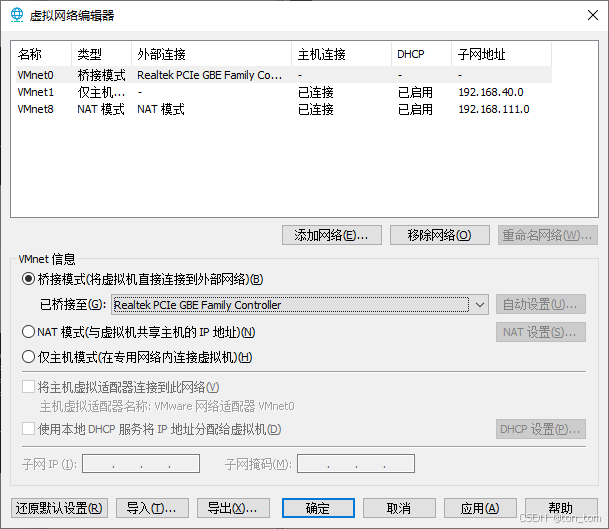Click the 子网掩码 input field
Image resolution: width=609 pixels, height=529 pixels.
coord(356,463)
